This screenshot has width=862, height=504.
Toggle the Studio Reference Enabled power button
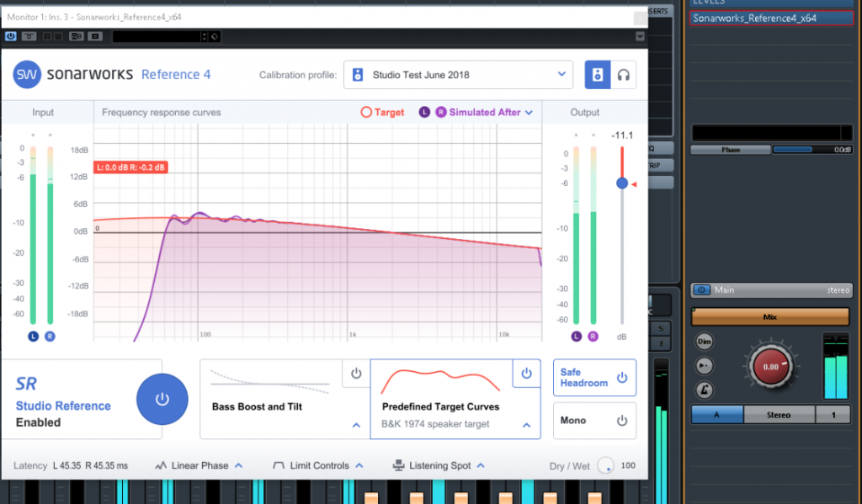[x=162, y=399]
